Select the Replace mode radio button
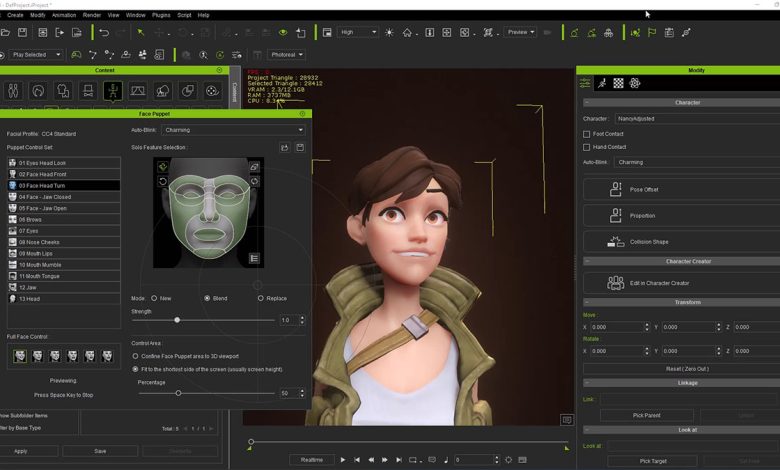 [x=261, y=298]
